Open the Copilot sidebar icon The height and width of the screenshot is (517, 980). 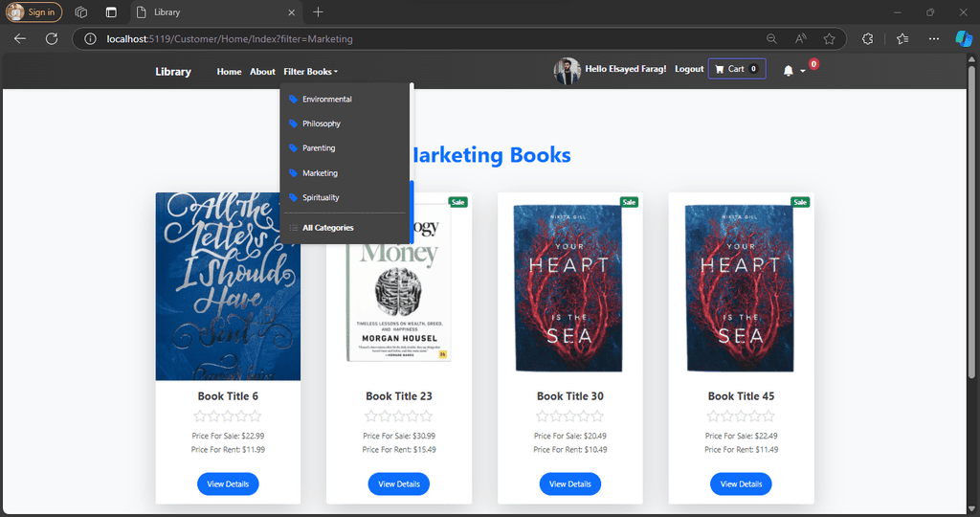pos(963,38)
